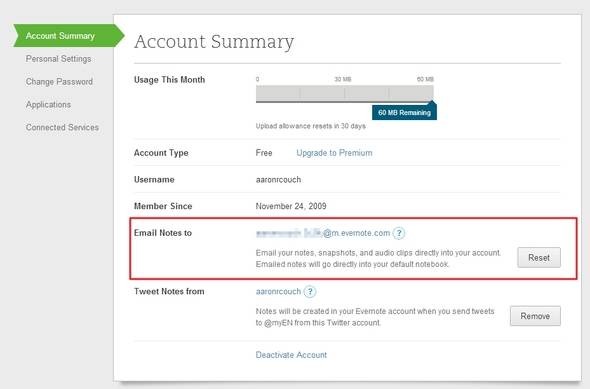Click the Tweet Notes from label

tap(169, 292)
